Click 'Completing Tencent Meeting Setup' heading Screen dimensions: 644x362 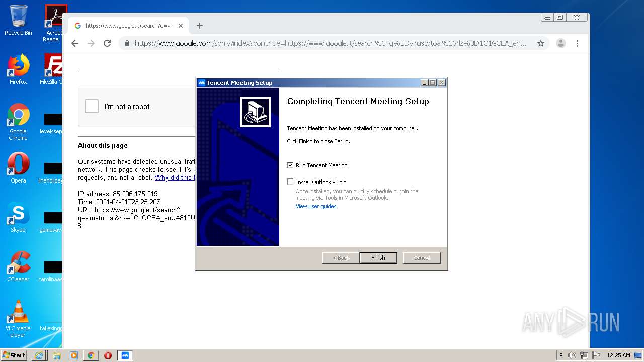358,101
